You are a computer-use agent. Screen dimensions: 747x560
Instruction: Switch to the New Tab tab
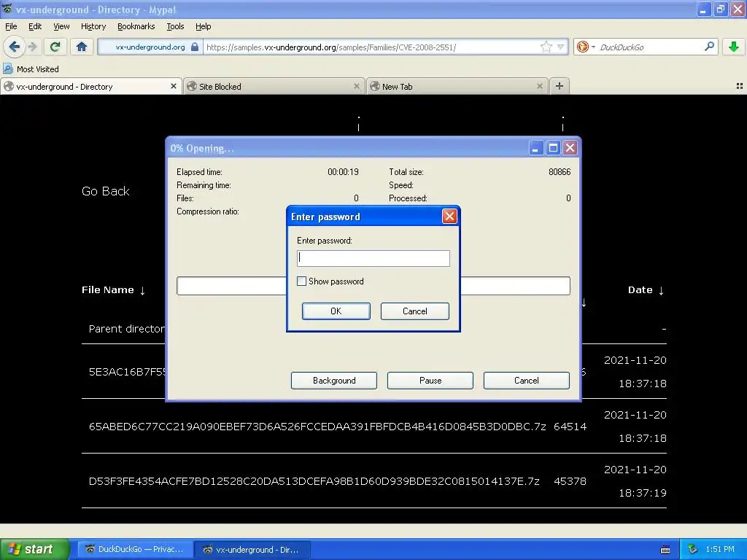coord(457,86)
